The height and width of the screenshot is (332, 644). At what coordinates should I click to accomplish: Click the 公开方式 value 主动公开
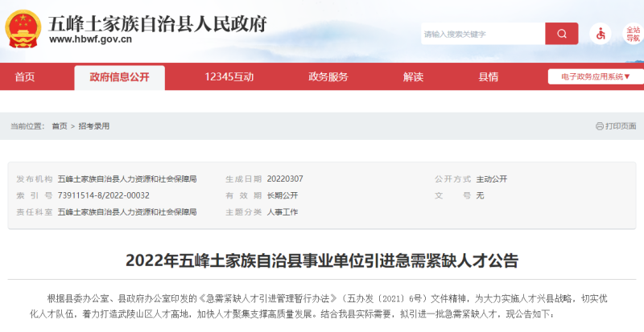(x=492, y=179)
